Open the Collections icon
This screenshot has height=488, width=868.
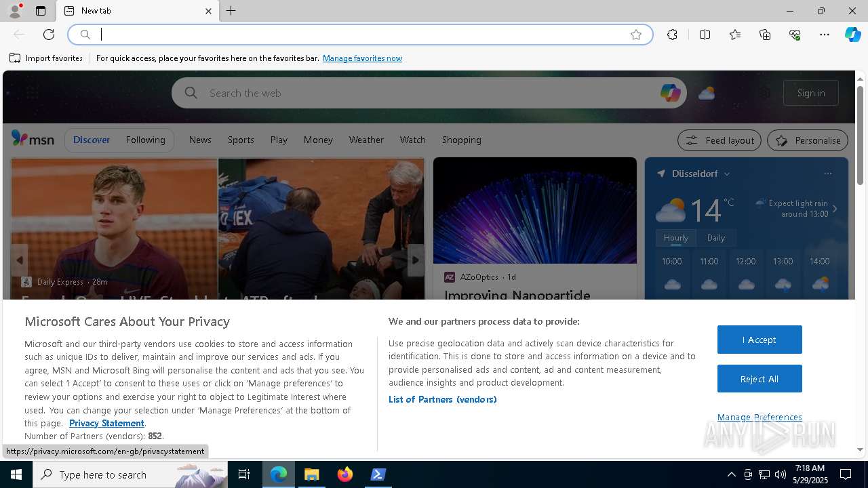[x=765, y=35]
